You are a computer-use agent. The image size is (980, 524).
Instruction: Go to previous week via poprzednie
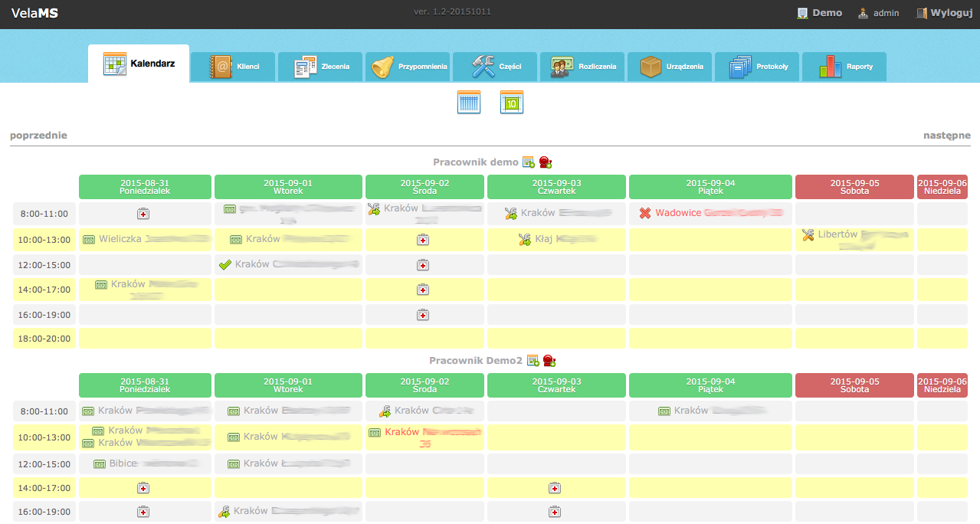pyautogui.click(x=38, y=136)
